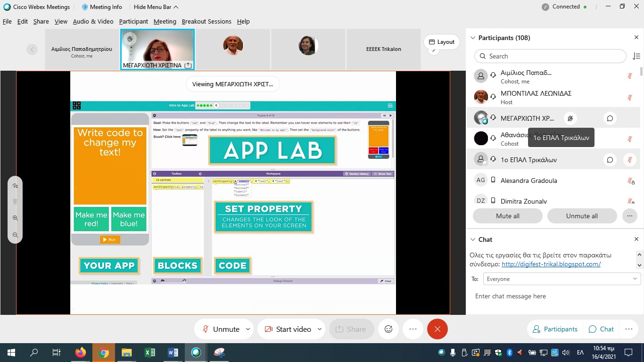Toggle the Chat panel button
Viewport: 644px width, 362px height.
[601, 329]
